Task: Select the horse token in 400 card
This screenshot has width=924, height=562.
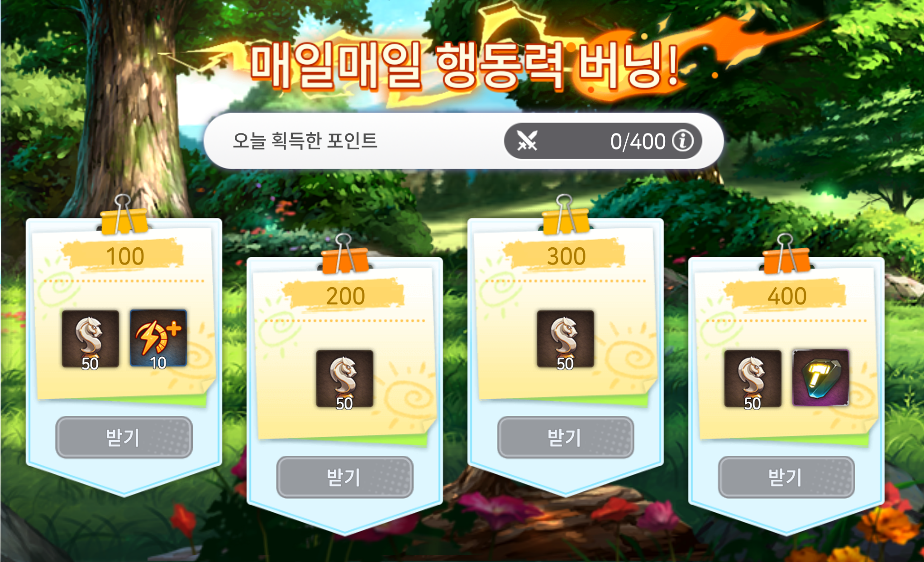Action: (753, 379)
